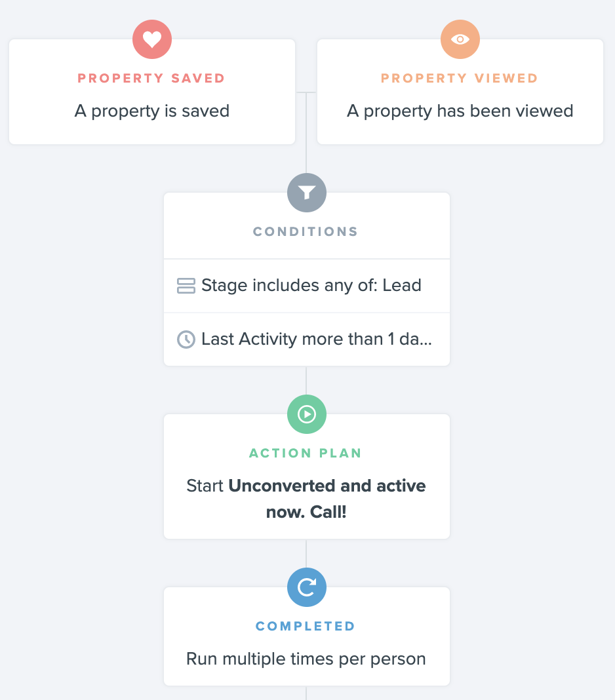
Task: Click 'Unconverted and active now. Call!' plan name
Action: (327, 499)
